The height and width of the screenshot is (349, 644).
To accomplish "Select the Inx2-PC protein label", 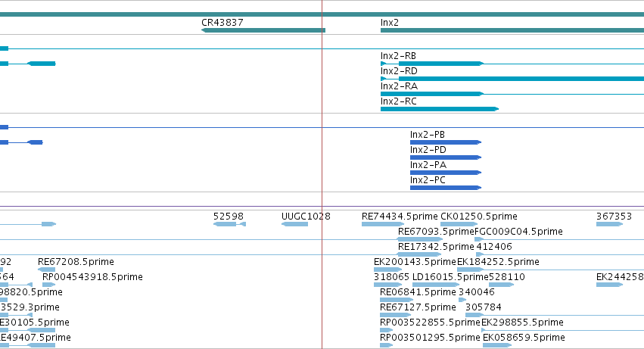I will tap(428, 180).
